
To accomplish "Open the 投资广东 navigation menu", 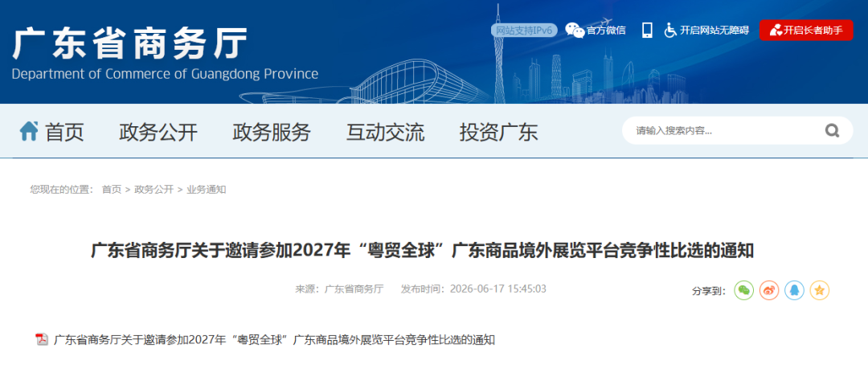I will click(499, 132).
